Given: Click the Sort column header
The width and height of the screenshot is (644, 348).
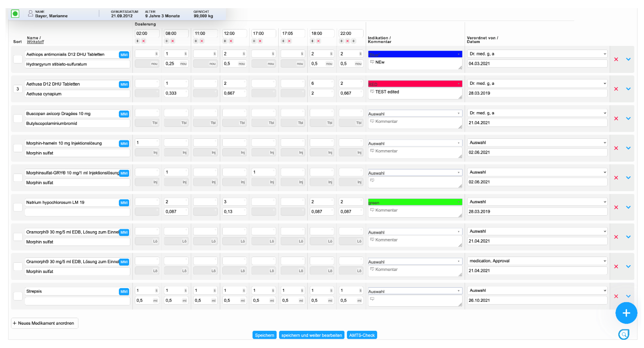Looking at the screenshot, I should click(x=17, y=42).
